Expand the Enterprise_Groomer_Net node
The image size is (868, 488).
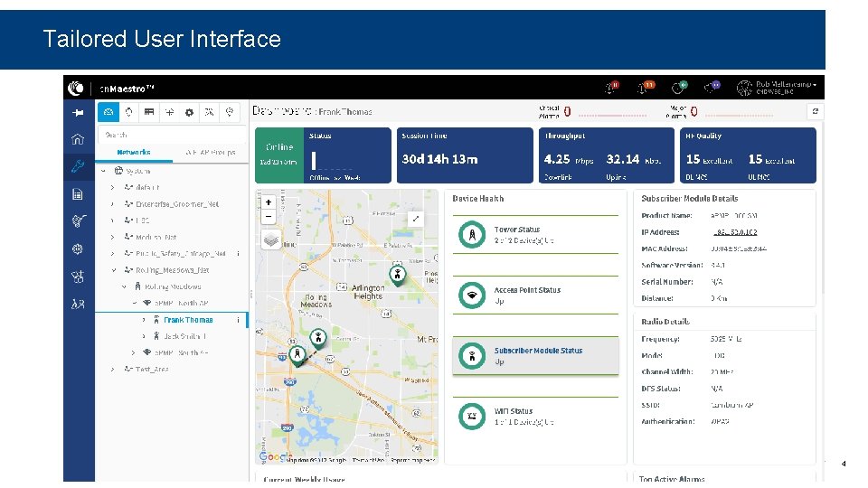tap(112, 204)
